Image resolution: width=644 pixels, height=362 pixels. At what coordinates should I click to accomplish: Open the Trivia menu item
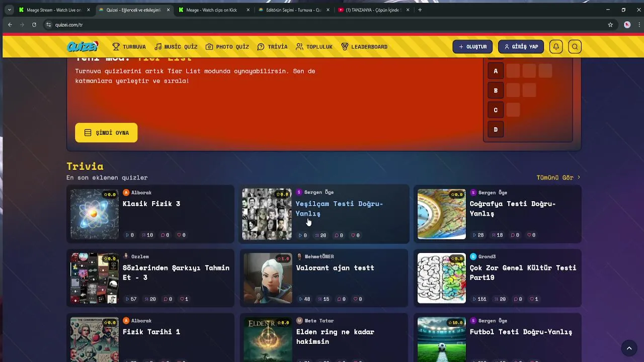[x=272, y=47]
